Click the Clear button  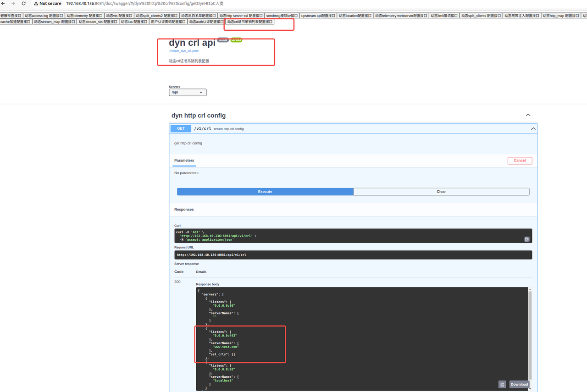[441, 192]
